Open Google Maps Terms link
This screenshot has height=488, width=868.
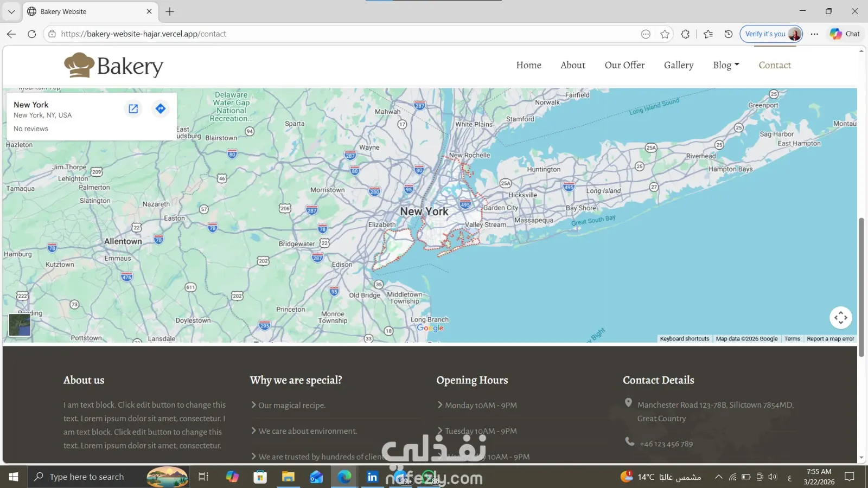792,339
